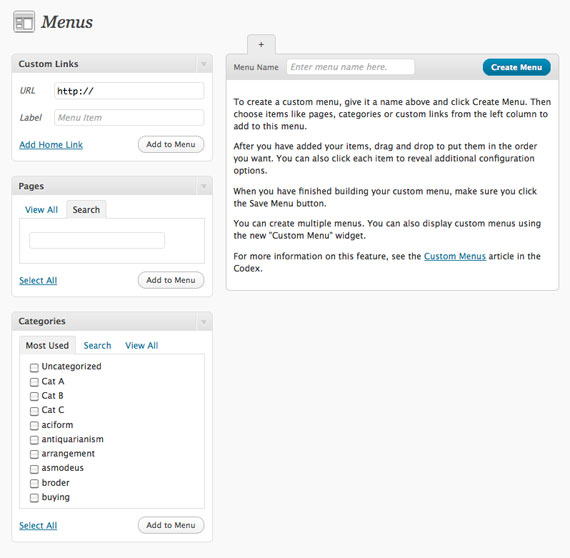Viewport: 570px width, 558px height.
Task: Click the URL text field
Action: 129,91
